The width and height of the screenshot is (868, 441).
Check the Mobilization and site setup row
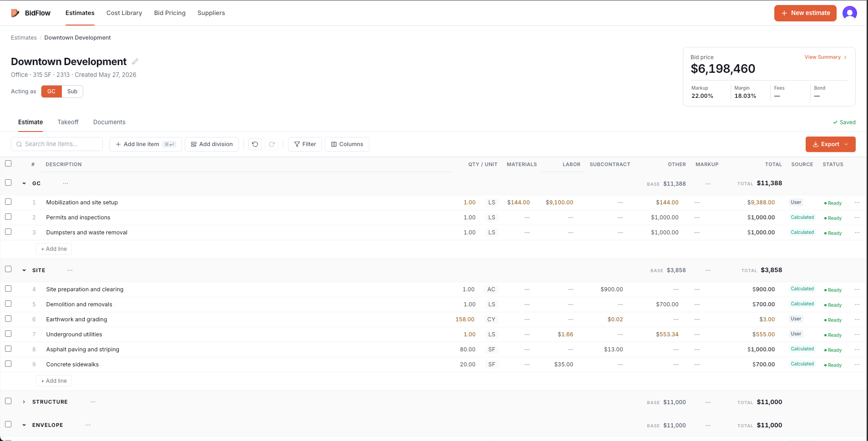pos(8,202)
